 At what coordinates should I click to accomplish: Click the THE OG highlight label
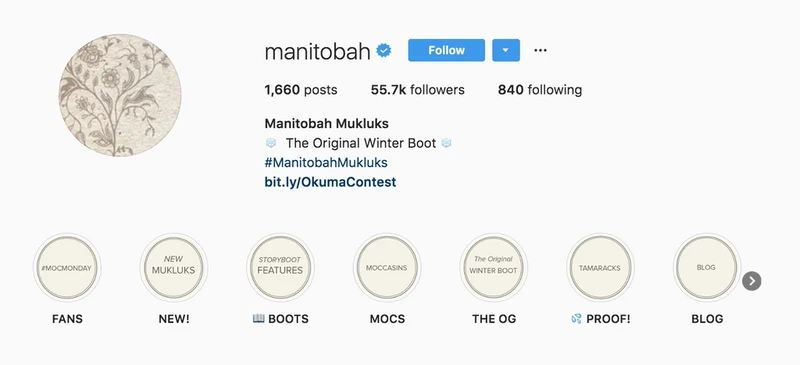pos(494,319)
